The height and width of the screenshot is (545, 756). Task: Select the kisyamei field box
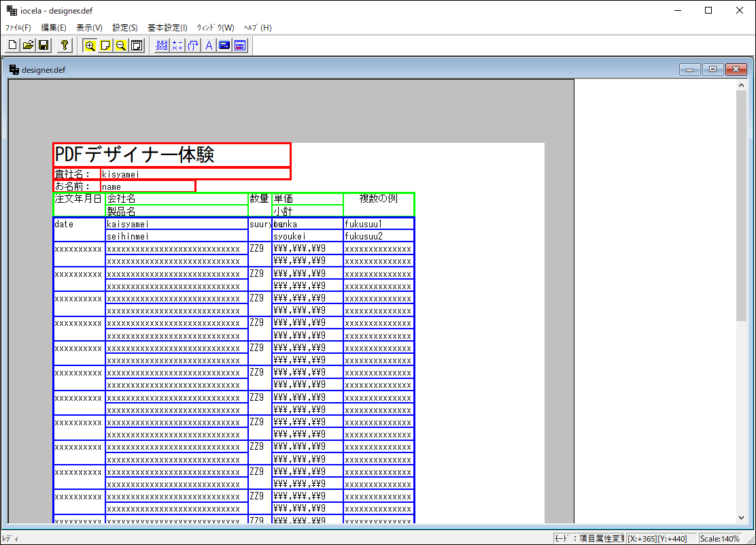coord(195,174)
